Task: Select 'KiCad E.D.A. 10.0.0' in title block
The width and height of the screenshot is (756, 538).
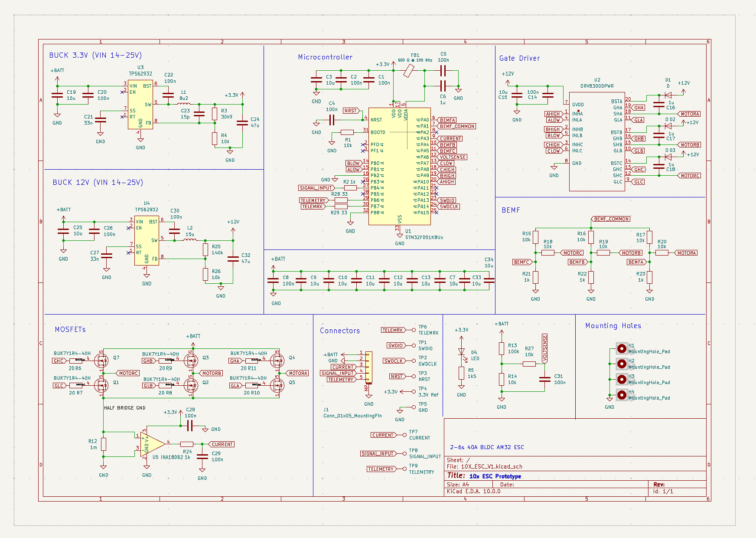Action: (473, 492)
